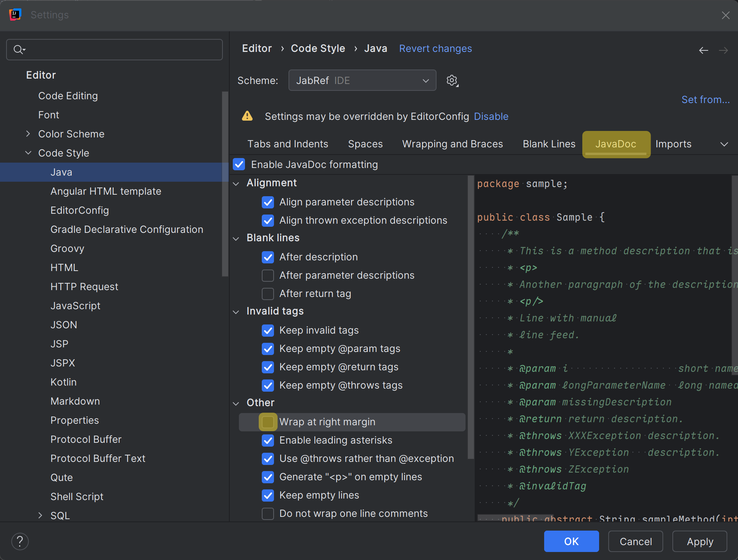Click the Apply button
The width and height of the screenshot is (738, 560).
tap(700, 541)
